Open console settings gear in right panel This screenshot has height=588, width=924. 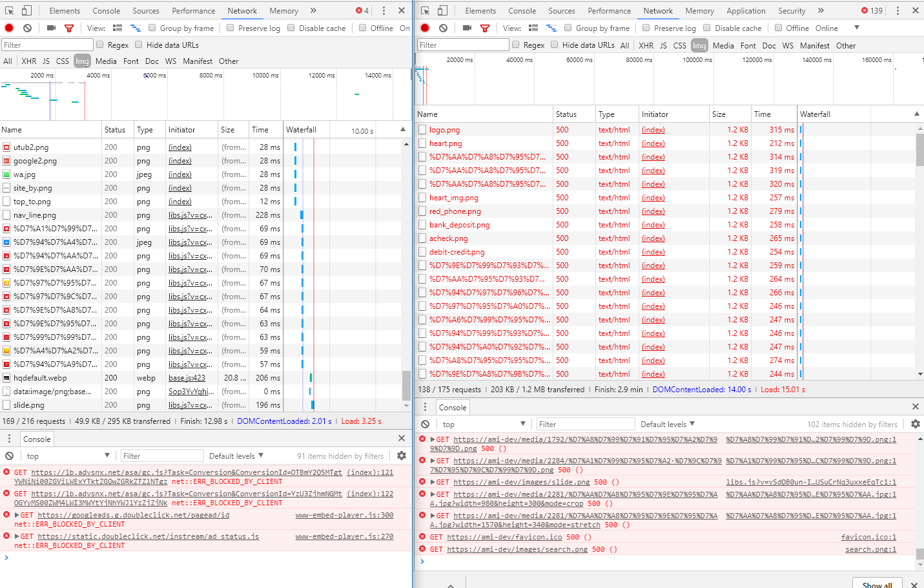tap(915, 424)
